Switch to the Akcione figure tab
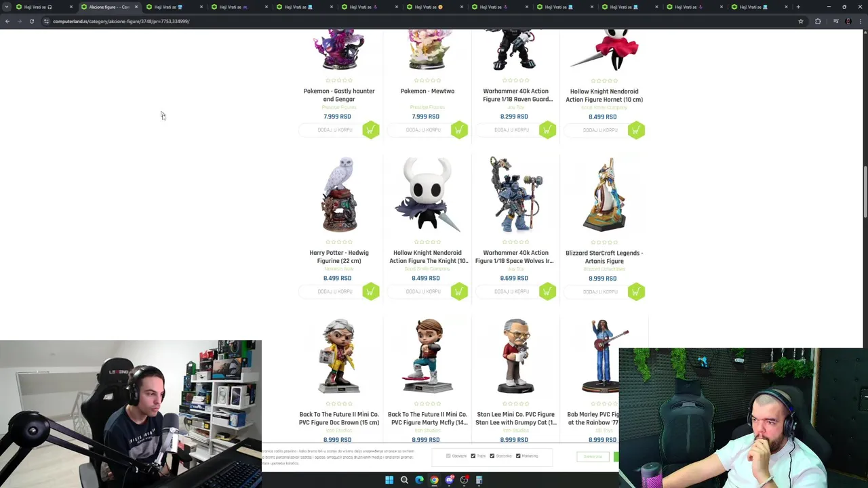This screenshot has height=488, width=868. 108,7
